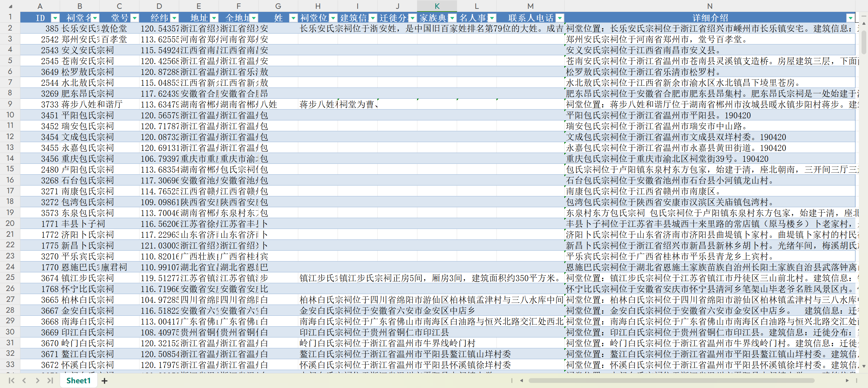Select row 2 header
This screenshot has width=868, height=388.
pos(10,28)
